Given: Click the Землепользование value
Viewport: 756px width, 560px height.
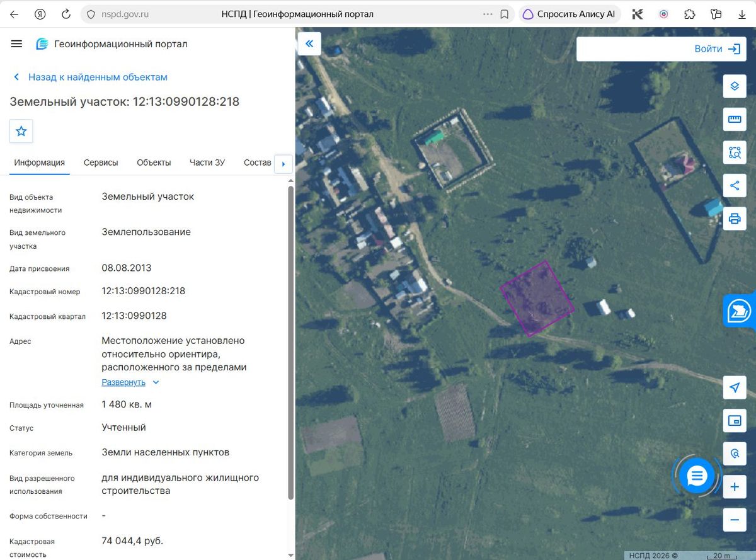Looking at the screenshot, I should pos(146,232).
